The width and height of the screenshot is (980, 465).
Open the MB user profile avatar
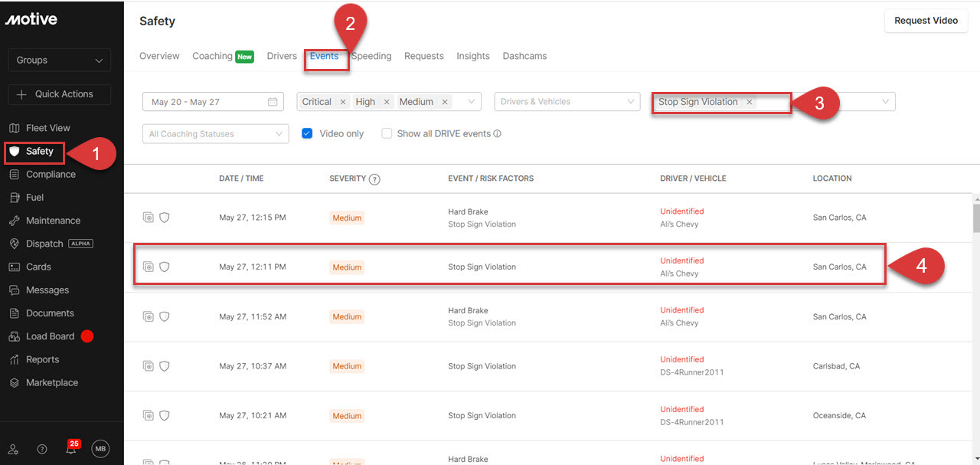[100, 450]
